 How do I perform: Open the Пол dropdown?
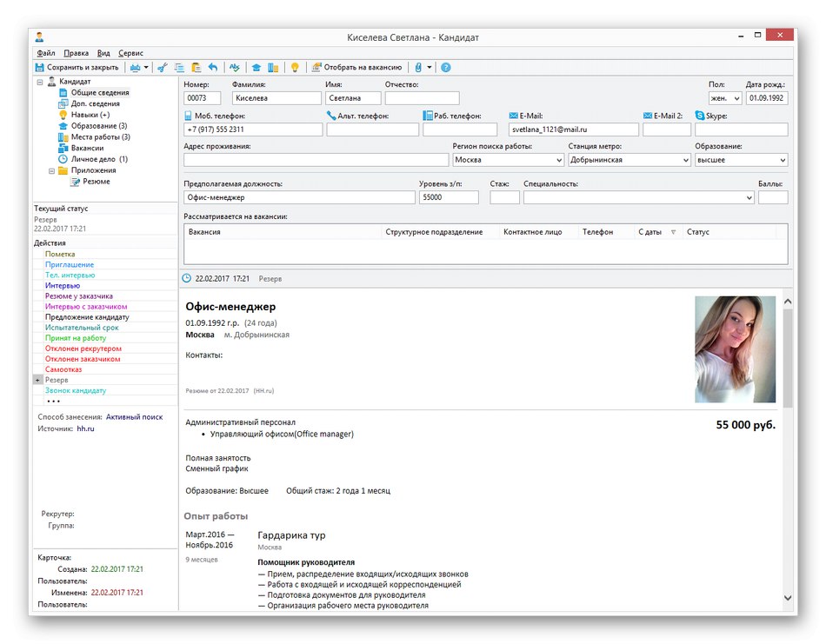[x=736, y=98]
